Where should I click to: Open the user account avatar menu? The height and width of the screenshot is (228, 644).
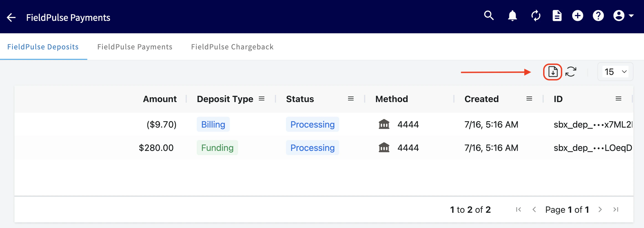623,16
